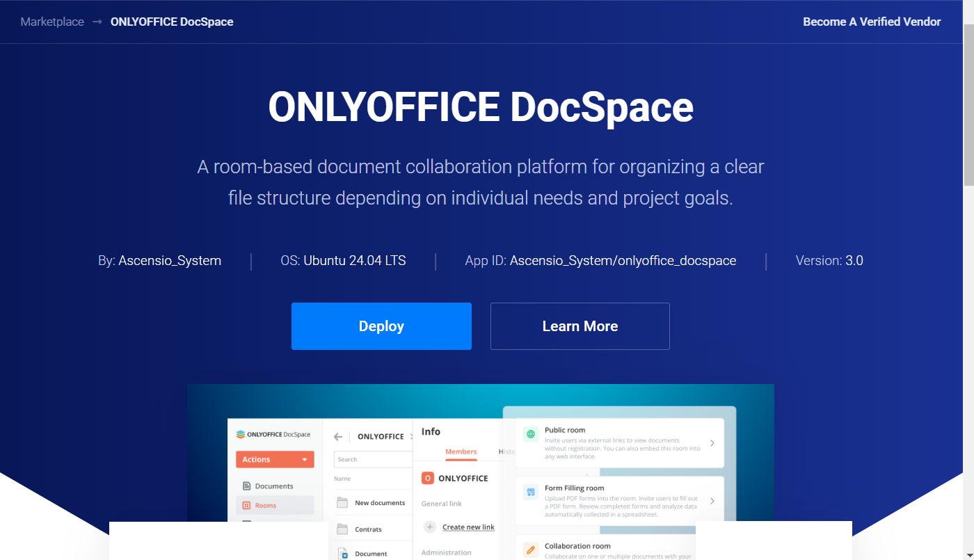Click the Form Filling room icon
The width and height of the screenshot is (974, 560).
531,493
